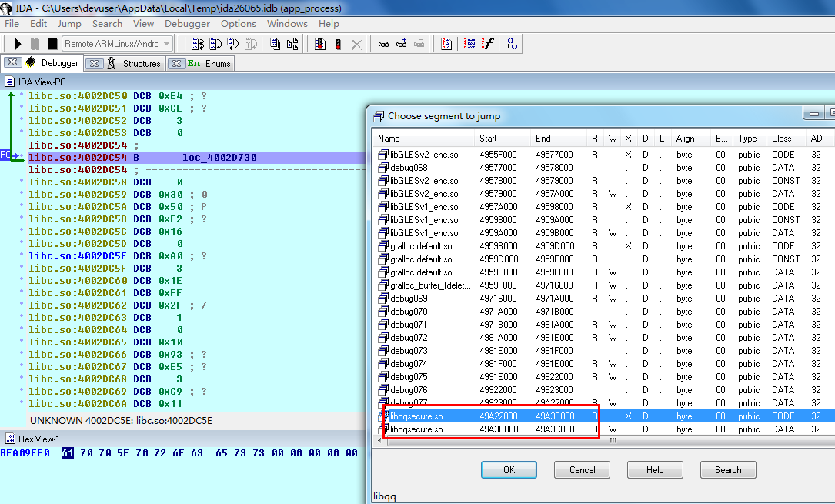The height and width of the screenshot is (504, 835).
Task: Open the Edit menu
Action: coord(38,23)
